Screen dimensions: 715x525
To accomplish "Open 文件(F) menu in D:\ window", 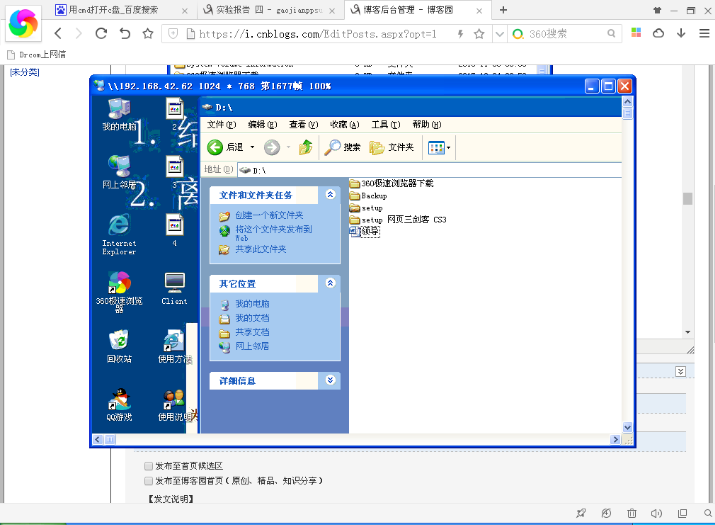I will 222,125.
